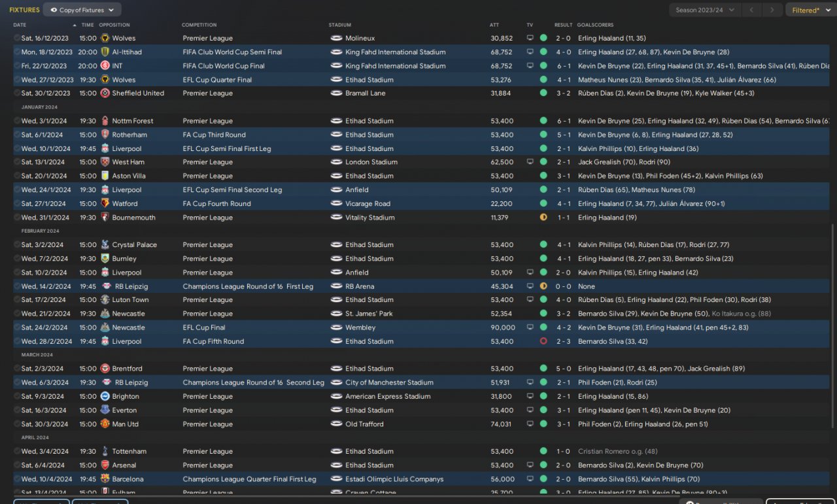837x504 pixels.
Task: Click the TV icon on the Brighton row
Action: pos(530,397)
